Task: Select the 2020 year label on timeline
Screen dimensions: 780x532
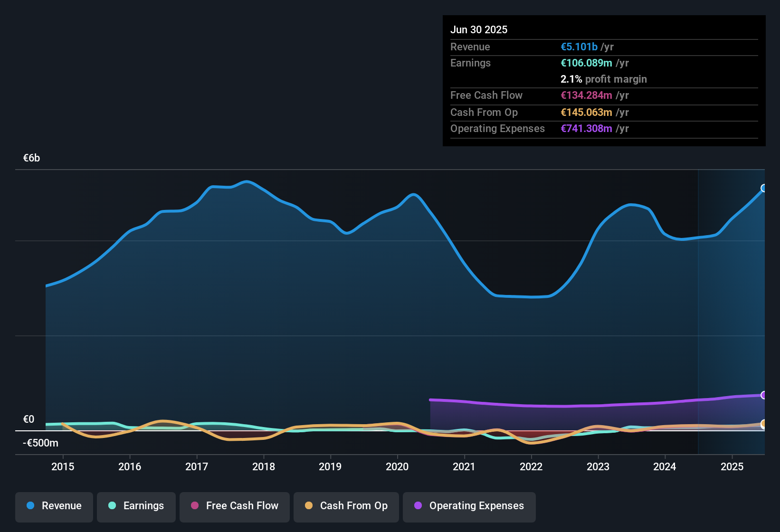Action: pyautogui.click(x=397, y=466)
